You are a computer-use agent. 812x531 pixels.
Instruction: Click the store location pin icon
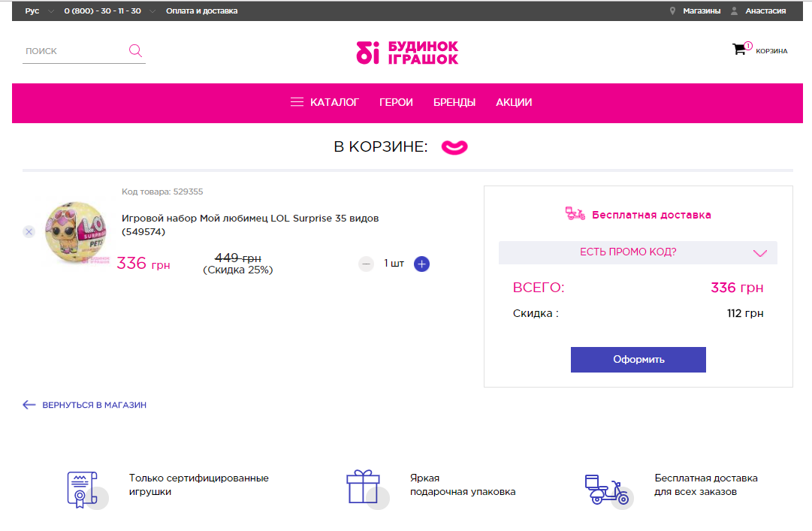pos(672,11)
